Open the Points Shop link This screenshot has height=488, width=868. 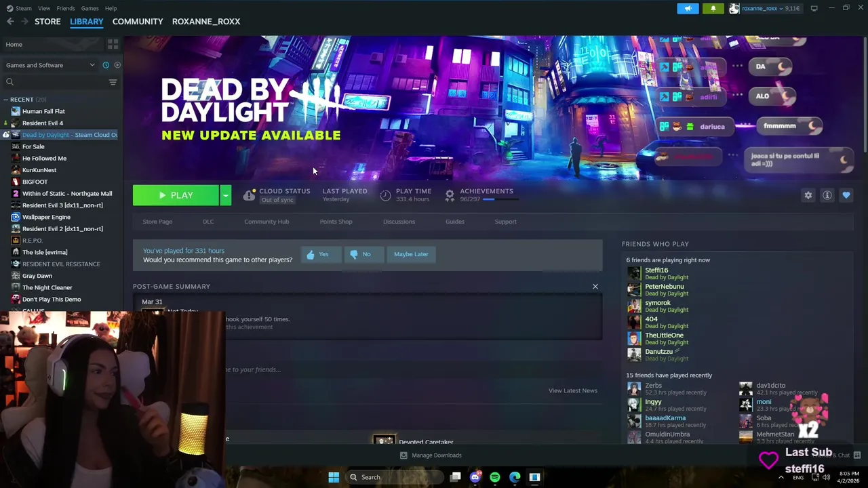pos(336,222)
